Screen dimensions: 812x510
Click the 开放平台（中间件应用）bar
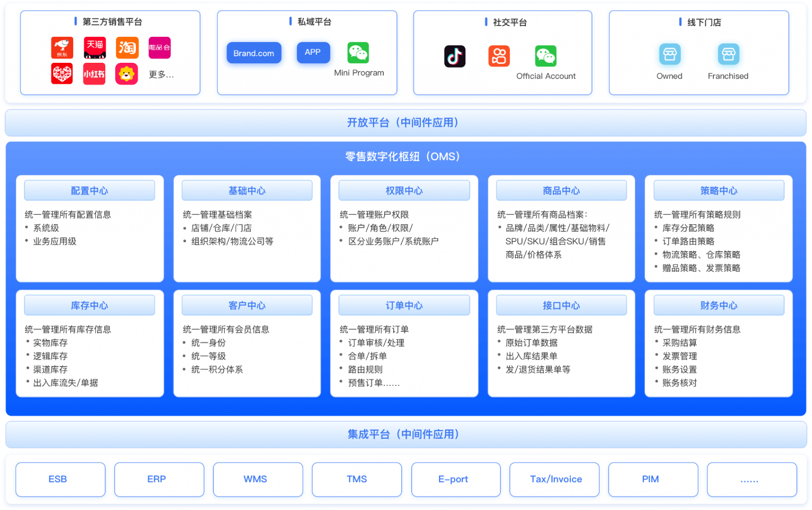(405, 123)
